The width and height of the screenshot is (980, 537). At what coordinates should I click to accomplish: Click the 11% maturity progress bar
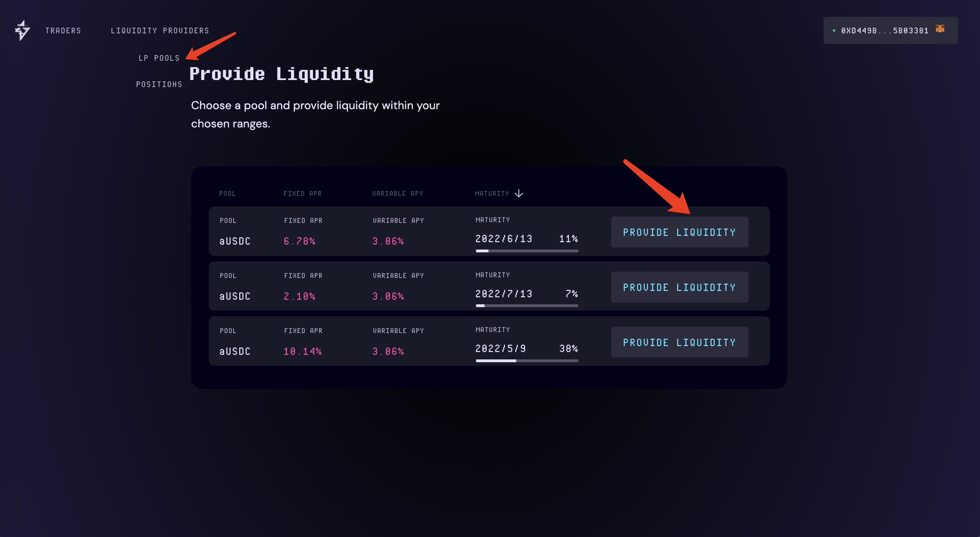[x=526, y=251]
